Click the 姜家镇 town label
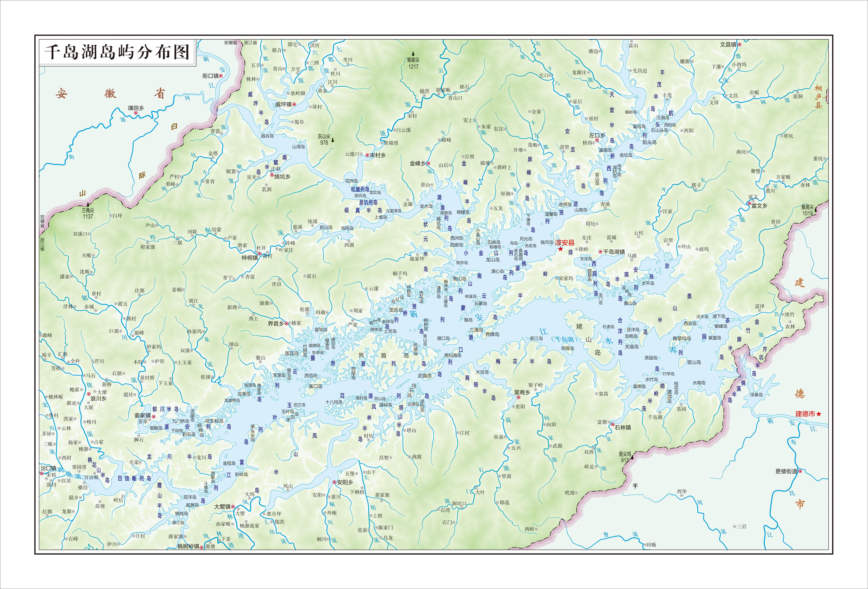Image resolution: width=868 pixels, height=589 pixels. 142,415
